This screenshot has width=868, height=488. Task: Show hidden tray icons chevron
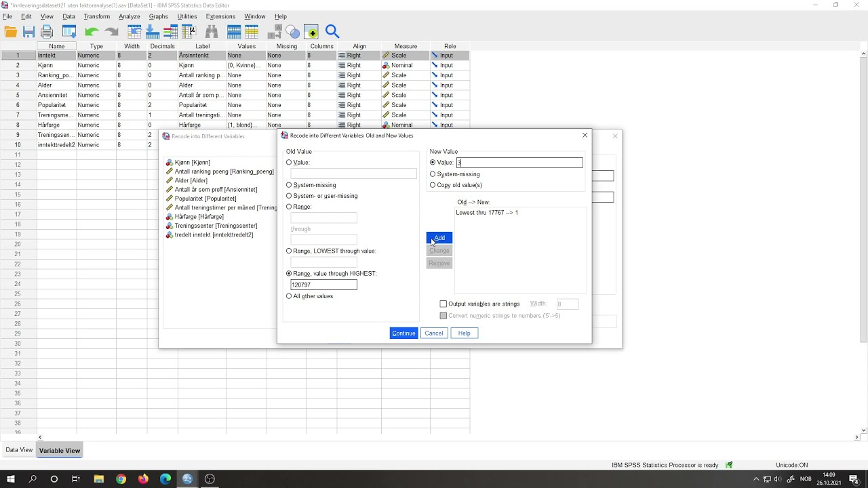point(756,479)
